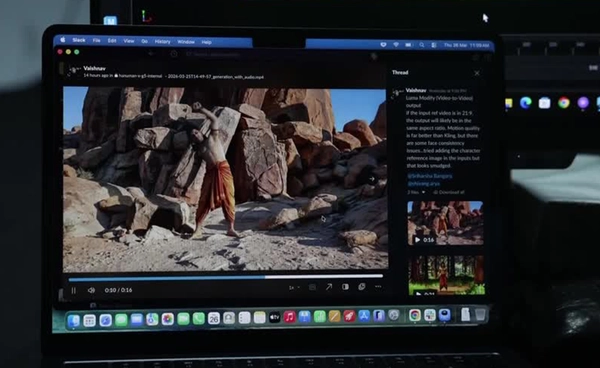This screenshot has height=368, width=600.
Task: Open the Go menu
Action: point(144,41)
